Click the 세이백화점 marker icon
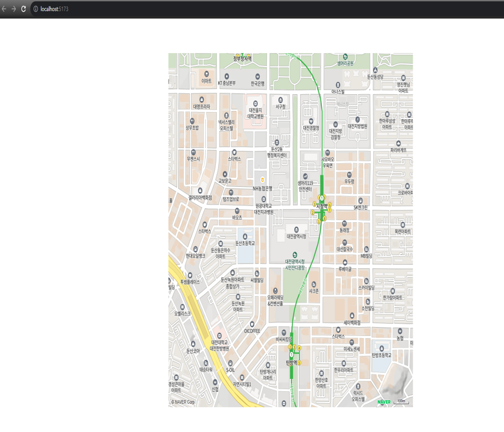Screen dimensions: 504x432 pyautogui.click(x=352, y=316)
